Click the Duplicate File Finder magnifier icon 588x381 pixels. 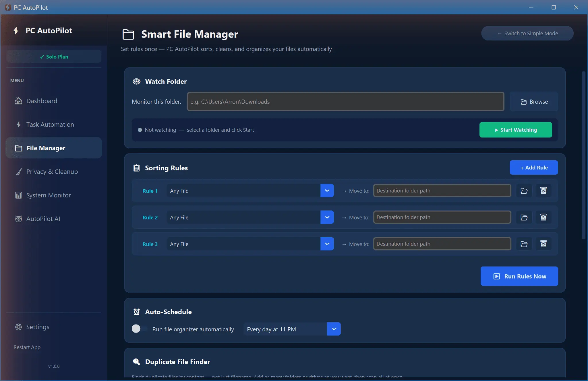[x=137, y=361]
